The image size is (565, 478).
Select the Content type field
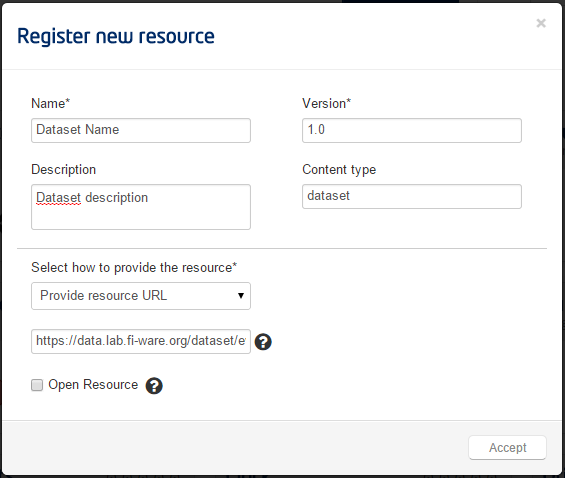pos(412,196)
